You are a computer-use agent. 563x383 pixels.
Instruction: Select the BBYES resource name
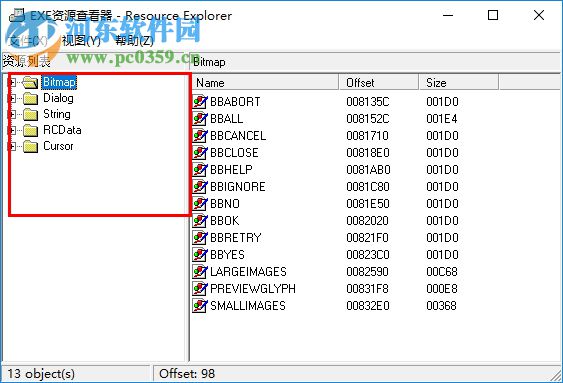click(227, 254)
